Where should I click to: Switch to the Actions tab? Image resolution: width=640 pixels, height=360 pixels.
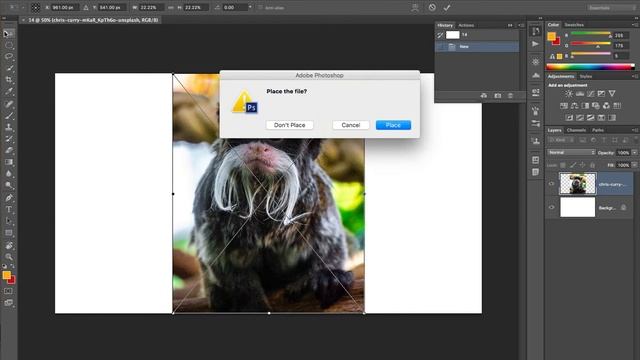pos(466,25)
